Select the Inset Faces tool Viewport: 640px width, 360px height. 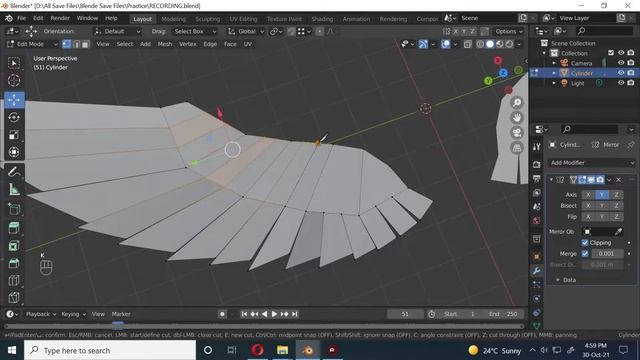[x=14, y=245]
